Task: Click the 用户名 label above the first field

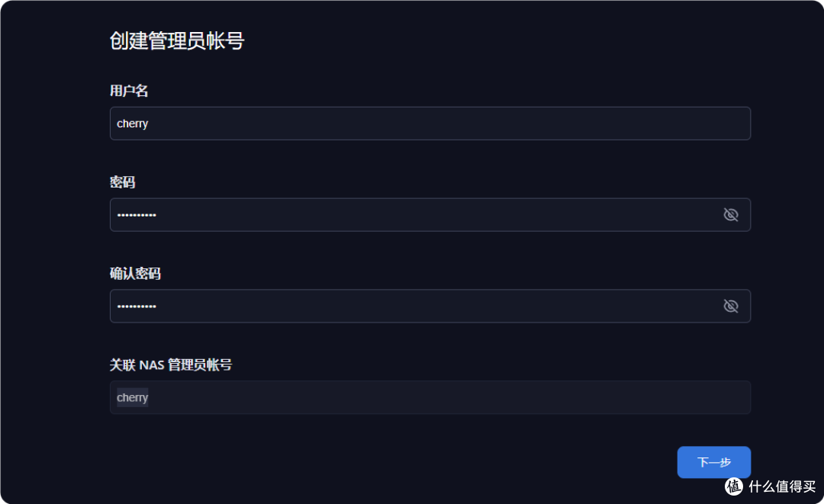Action: pyautogui.click(x=128, y=91)
